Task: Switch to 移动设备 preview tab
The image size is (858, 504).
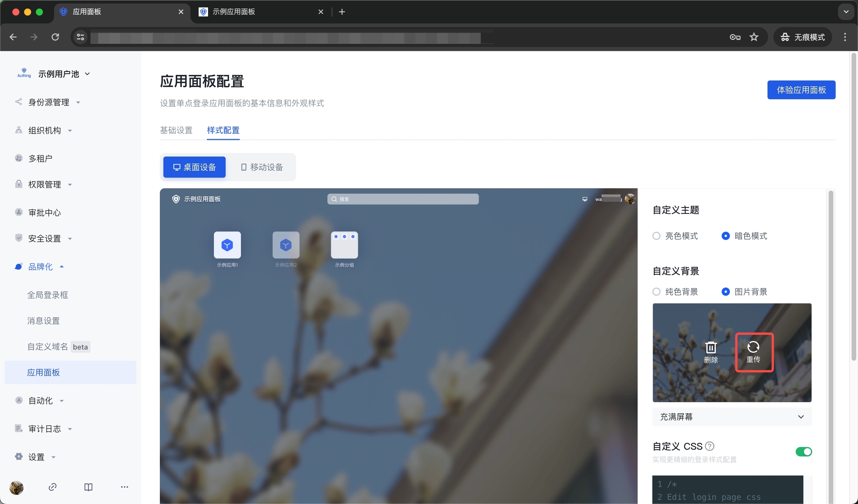Action: pos(262,167)
